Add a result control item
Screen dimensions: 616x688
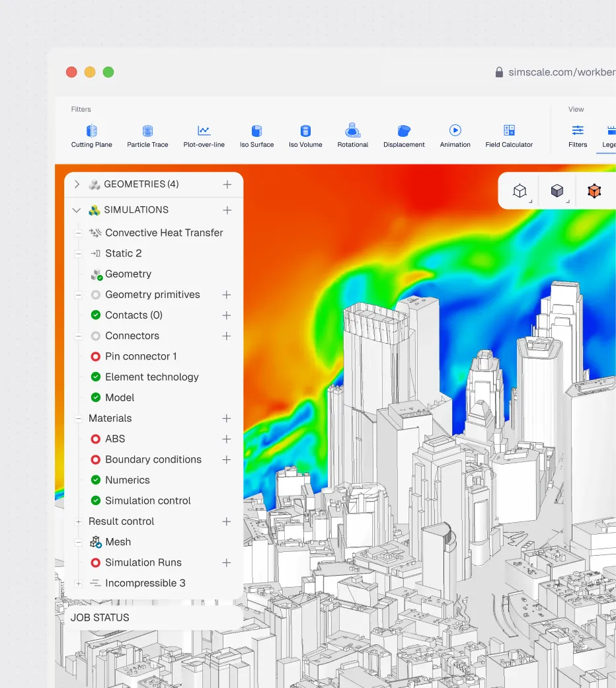(227, 521)
